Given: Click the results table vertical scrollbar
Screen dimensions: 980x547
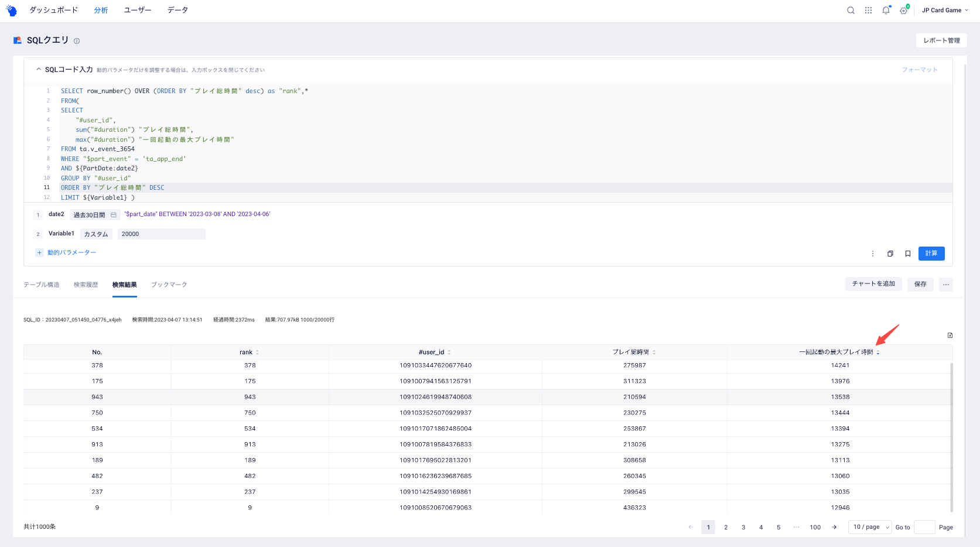Looking at the screenshot, I should pyautogui.click(x=951, y=436).
